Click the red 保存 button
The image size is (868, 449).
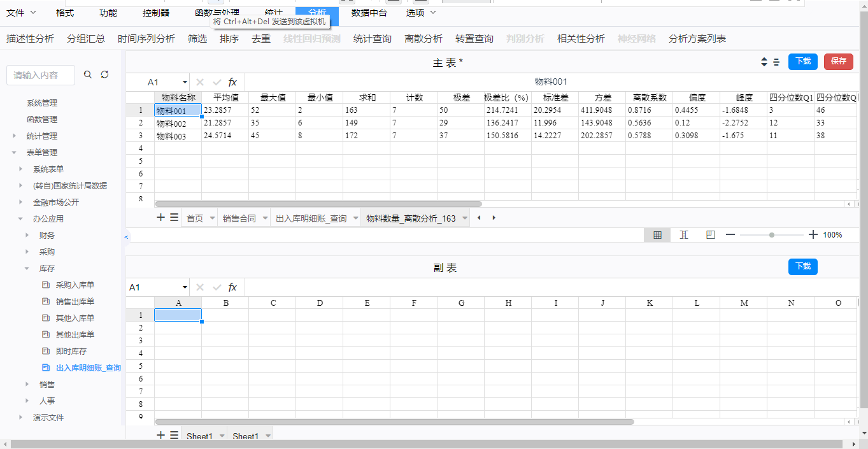point(838,61)
